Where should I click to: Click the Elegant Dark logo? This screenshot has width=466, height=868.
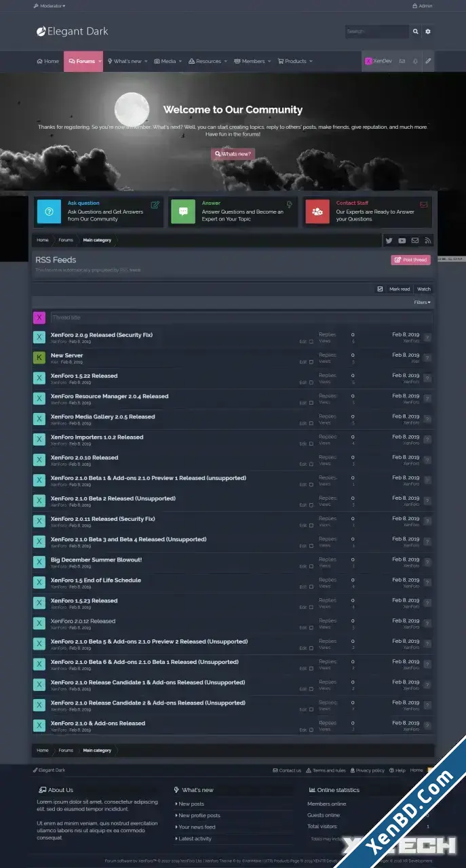pos(72,31)
